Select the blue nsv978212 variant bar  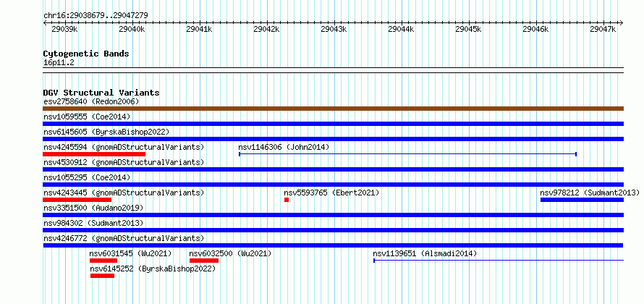(x=582, y=200)
